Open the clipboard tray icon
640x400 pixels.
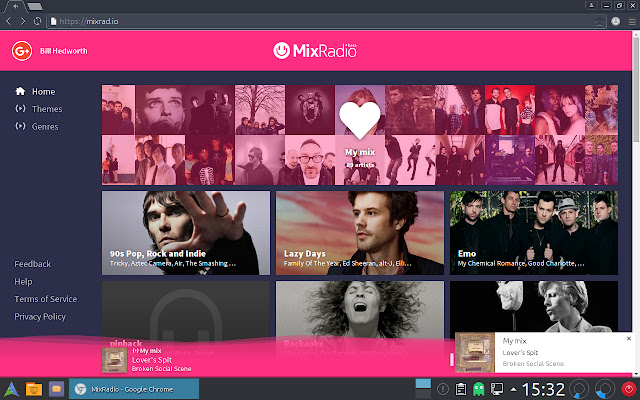(461, 389)
